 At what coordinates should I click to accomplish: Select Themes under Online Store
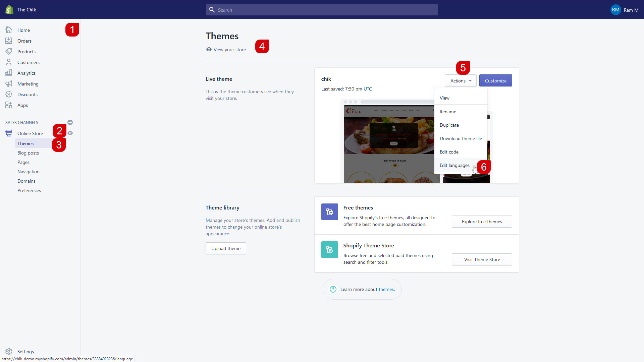[25, 143]
